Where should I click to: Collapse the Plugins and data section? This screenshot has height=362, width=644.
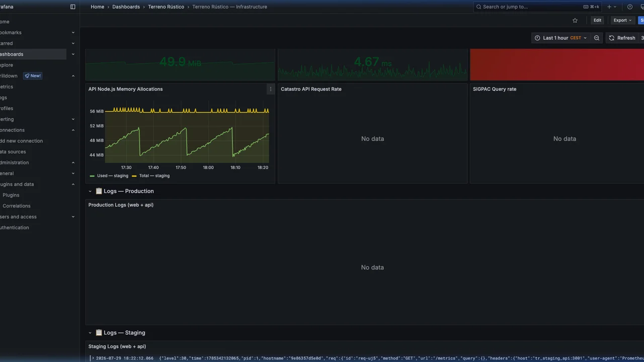[x=73, y=185]
